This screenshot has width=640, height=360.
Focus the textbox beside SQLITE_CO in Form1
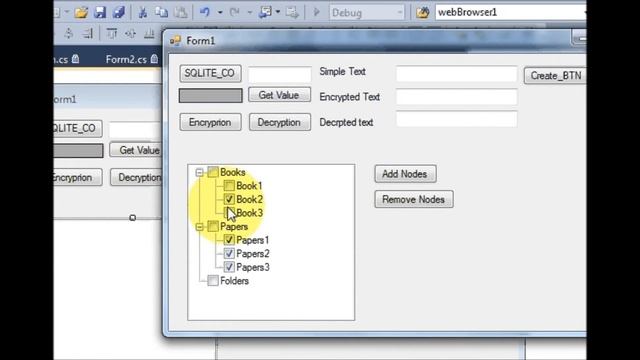click(280, 74)
